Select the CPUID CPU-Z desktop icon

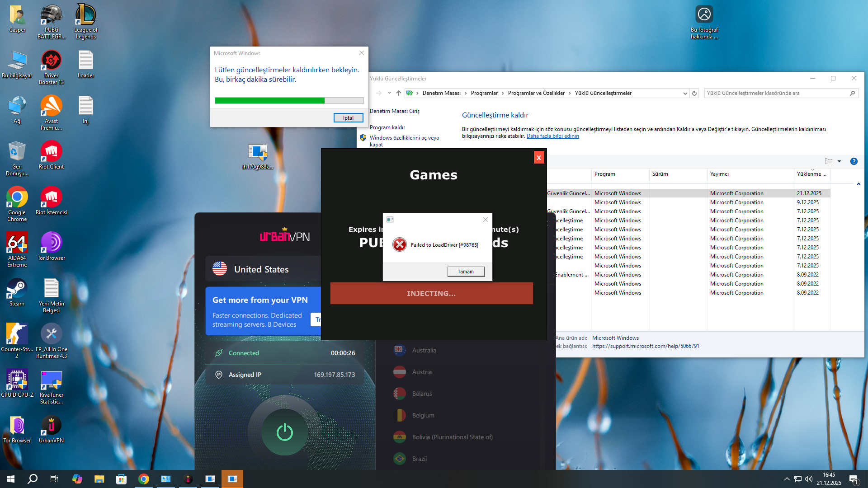tap(17, 384)
